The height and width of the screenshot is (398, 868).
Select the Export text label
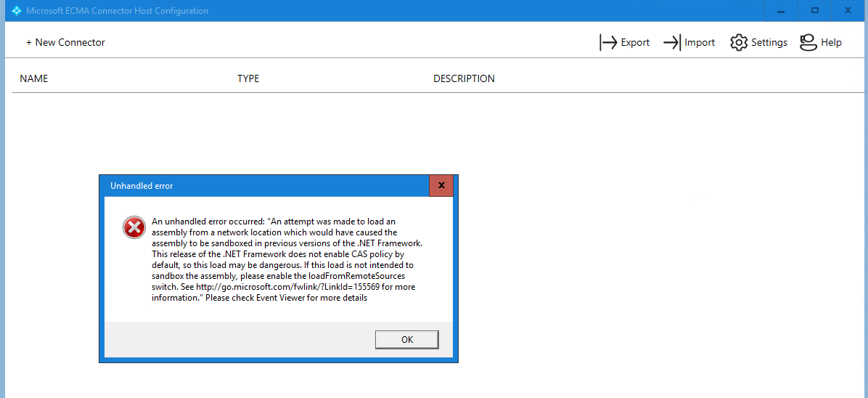point(635,43)
